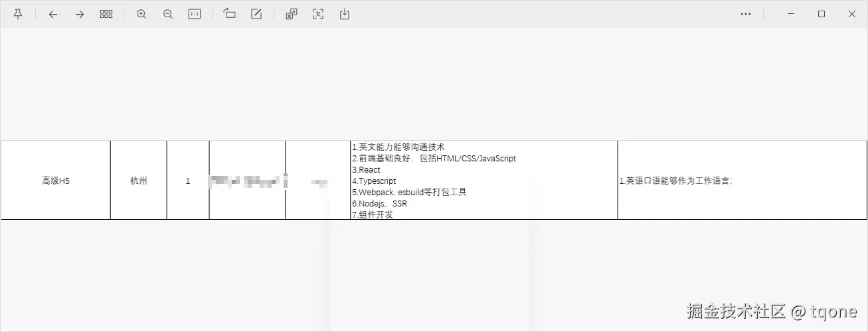Translate text in the image
Screen dimensions: 868x332
(x=292, y=14)
